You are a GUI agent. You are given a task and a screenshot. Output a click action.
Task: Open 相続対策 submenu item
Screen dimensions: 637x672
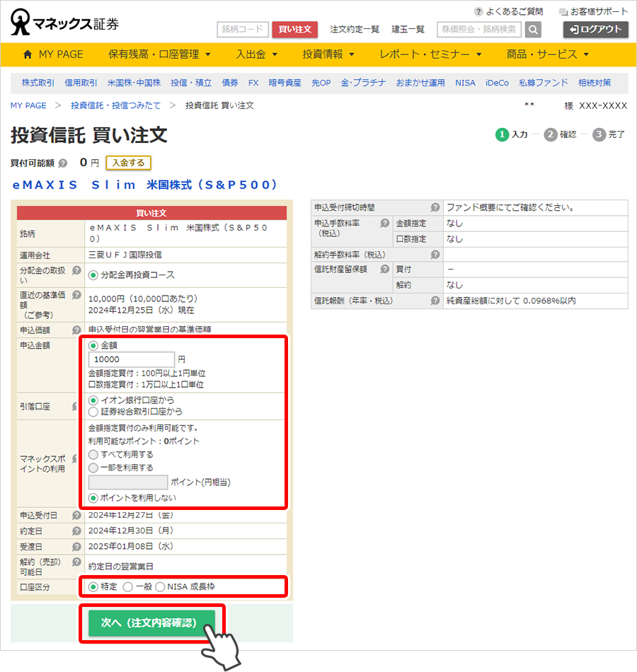coord(594,83)
